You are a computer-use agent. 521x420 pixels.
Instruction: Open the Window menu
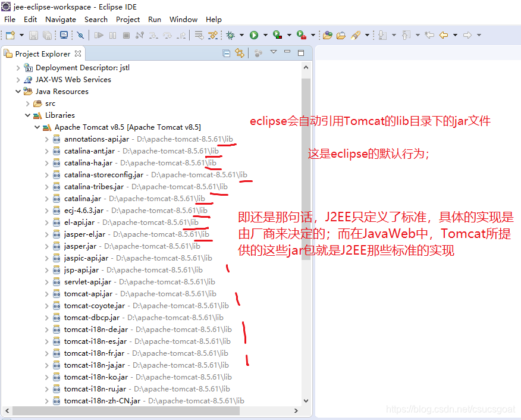coord(183,19)
